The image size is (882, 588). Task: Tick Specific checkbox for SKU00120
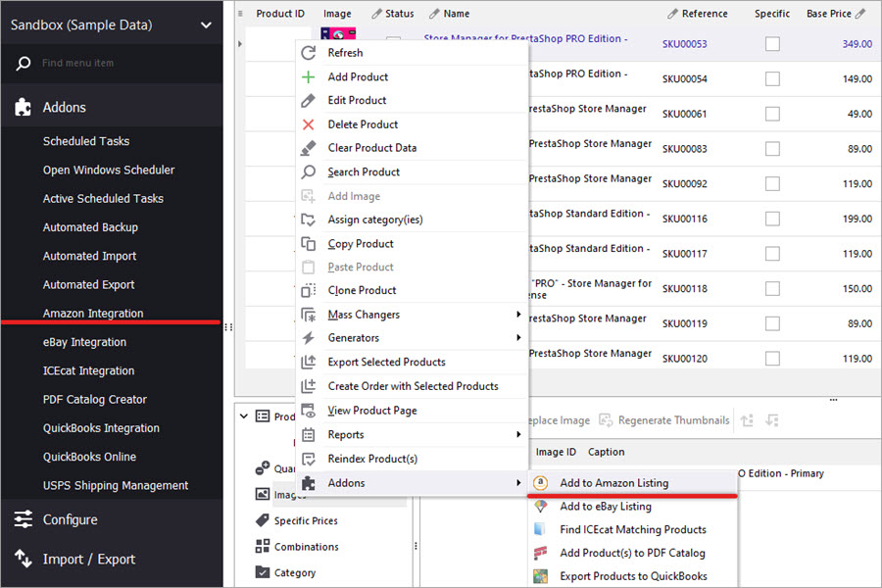[772, 359]
